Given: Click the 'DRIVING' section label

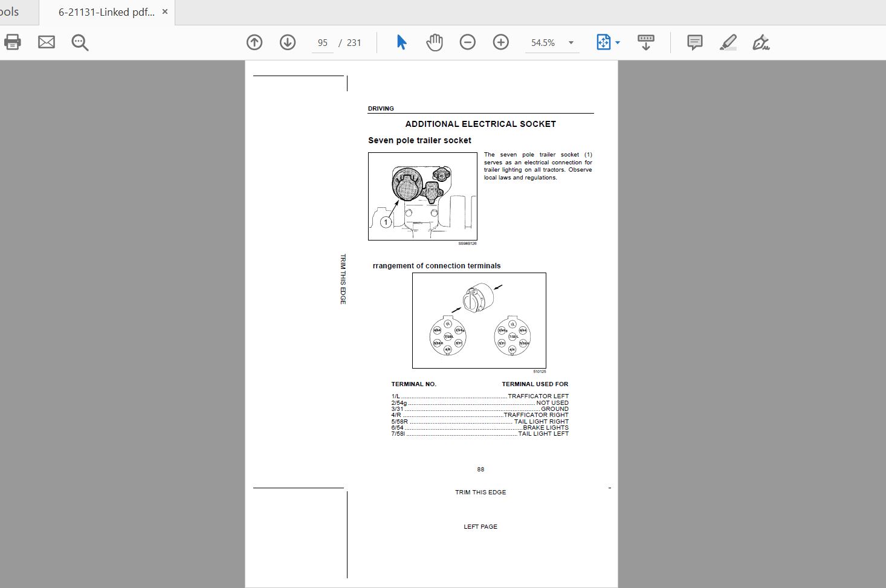Looking at the screenshot, I should coord(381,109).
